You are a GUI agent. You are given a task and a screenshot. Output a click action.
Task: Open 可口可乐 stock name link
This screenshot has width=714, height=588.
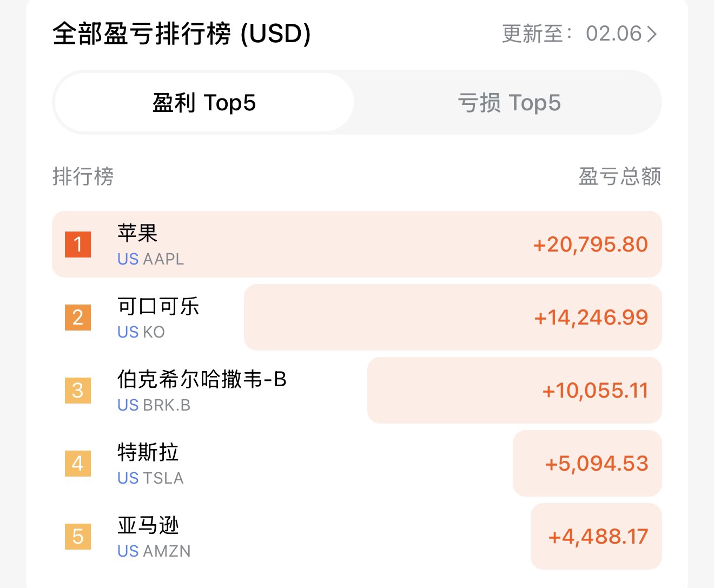click(158, 306)
